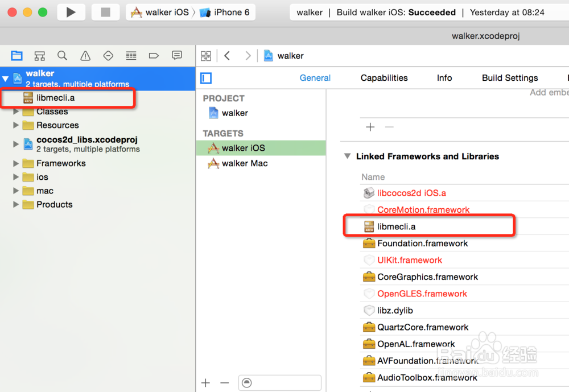Add a new target with plus button
The image size is (569, 392).
tap(206, 383)
